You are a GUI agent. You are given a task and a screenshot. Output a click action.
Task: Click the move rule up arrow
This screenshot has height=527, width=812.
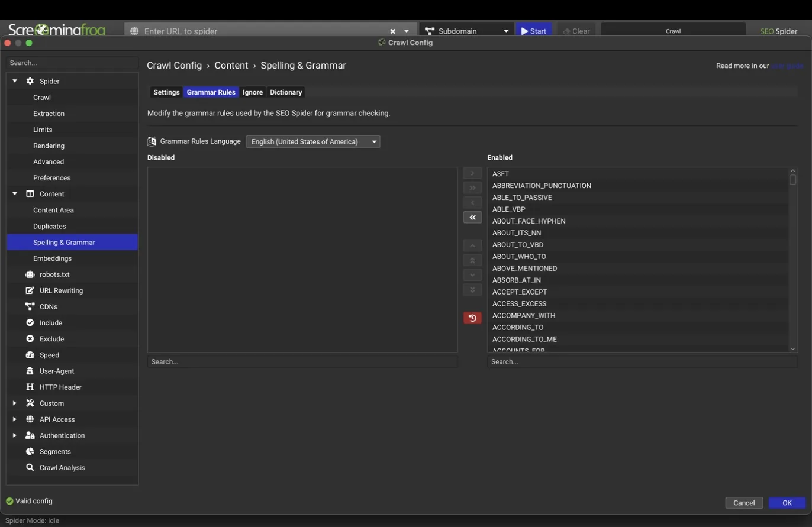(x=472, y=245)
